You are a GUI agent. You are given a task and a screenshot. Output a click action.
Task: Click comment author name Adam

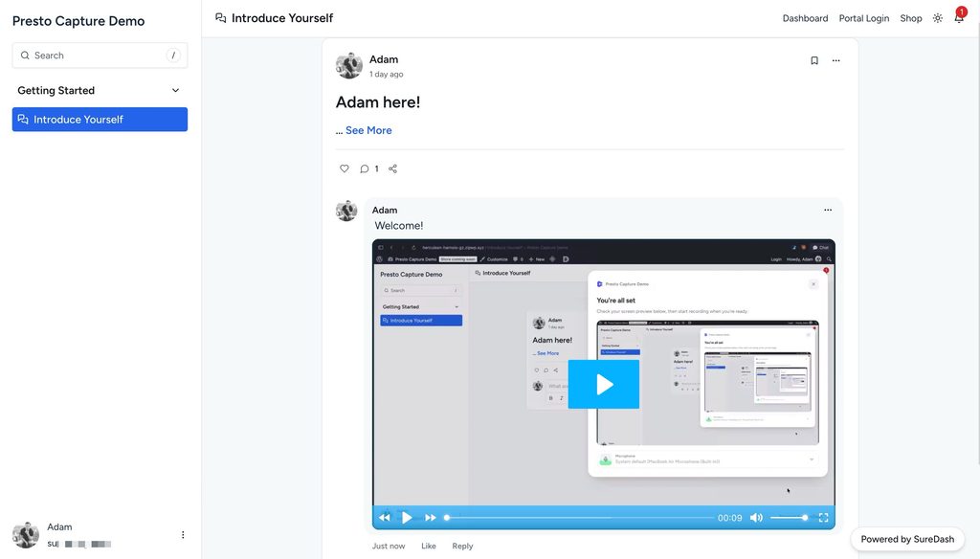point(385,210)
